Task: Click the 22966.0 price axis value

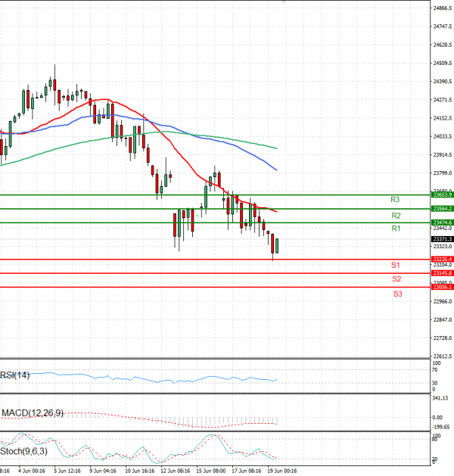Action: (443, 301)
